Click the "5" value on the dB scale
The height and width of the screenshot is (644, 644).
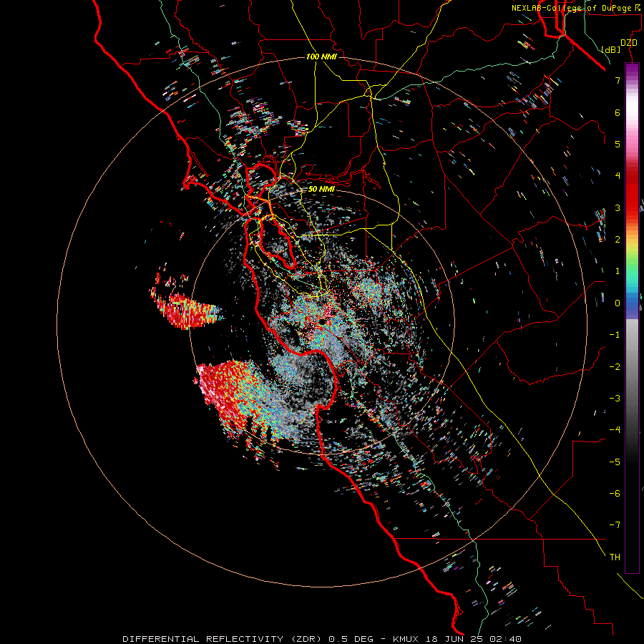coord(618,144)
